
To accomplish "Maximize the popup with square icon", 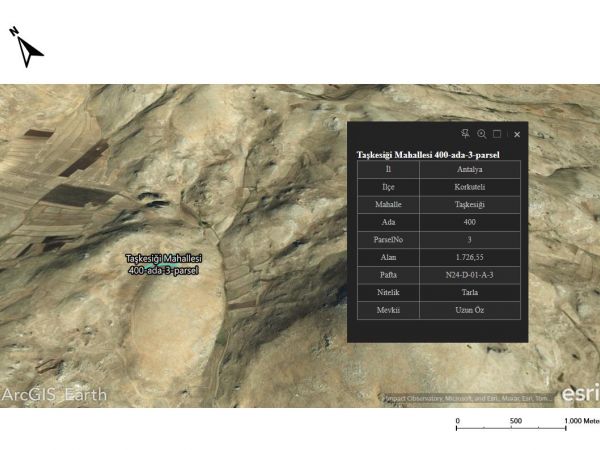I will [497, 134].
